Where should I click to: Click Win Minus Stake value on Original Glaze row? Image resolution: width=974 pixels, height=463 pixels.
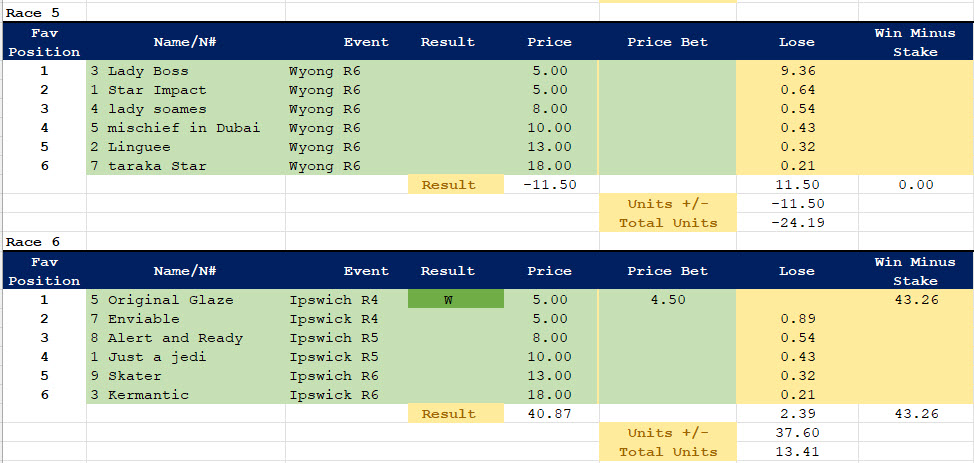[915, 300]
